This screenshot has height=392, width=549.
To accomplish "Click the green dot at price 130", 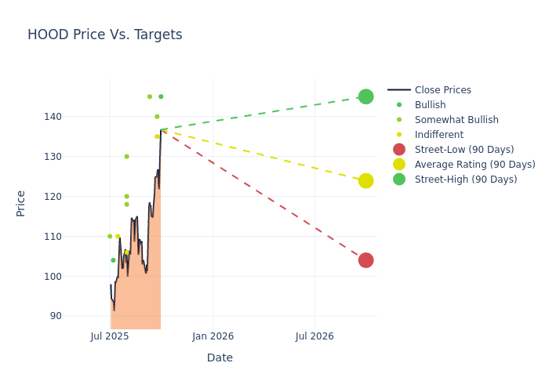I will tap(126, 157).
